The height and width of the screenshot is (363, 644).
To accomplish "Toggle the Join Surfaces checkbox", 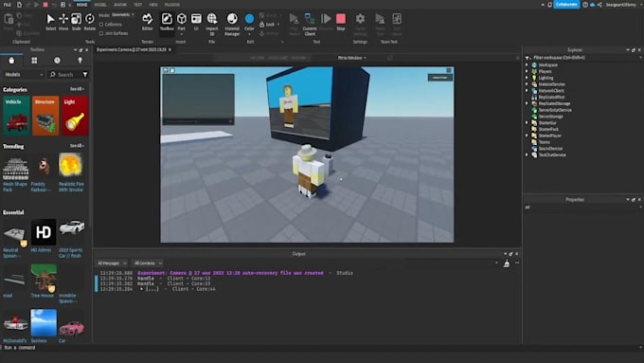I will (101, 33).
